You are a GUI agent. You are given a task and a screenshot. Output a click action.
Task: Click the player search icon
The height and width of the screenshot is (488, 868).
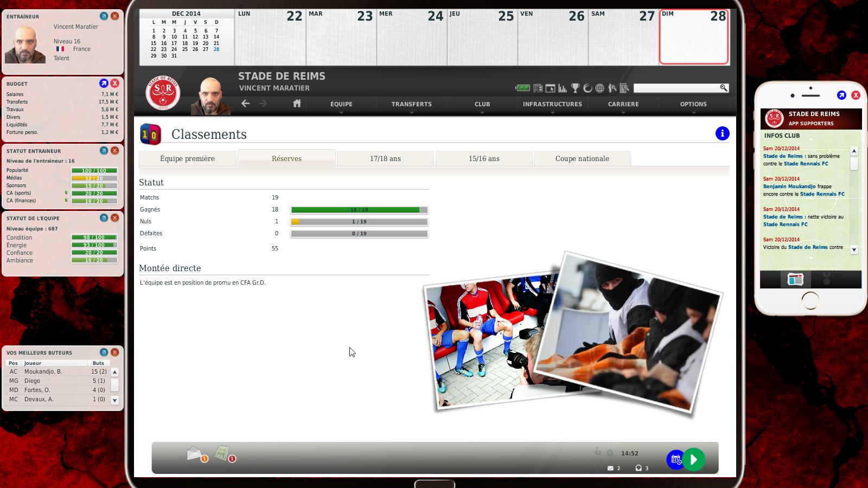[x=612, y=88]
